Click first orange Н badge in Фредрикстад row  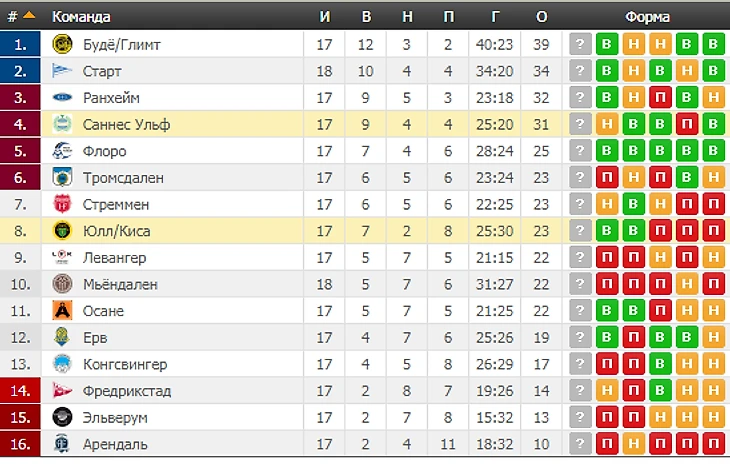coord(607,390)
